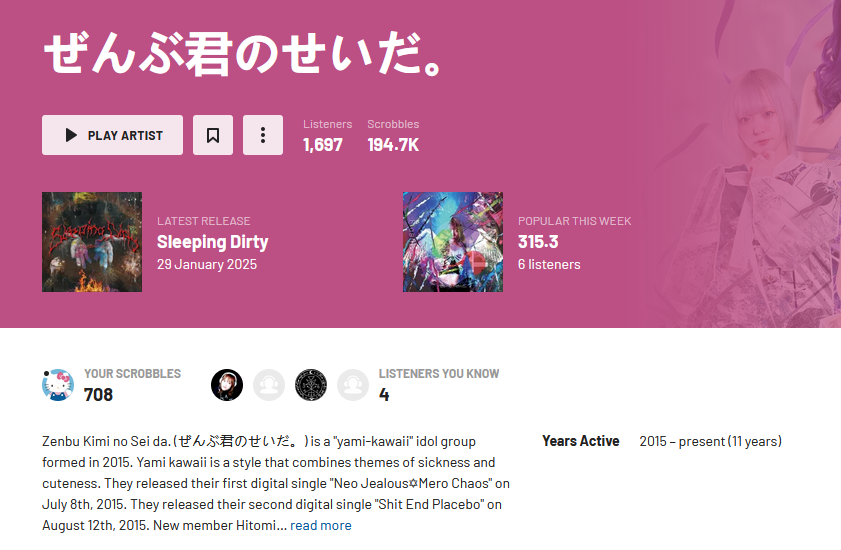The image size is (841, 550).
Task: Open the first listener avatar with a girl photo
Action: (227, 385)
